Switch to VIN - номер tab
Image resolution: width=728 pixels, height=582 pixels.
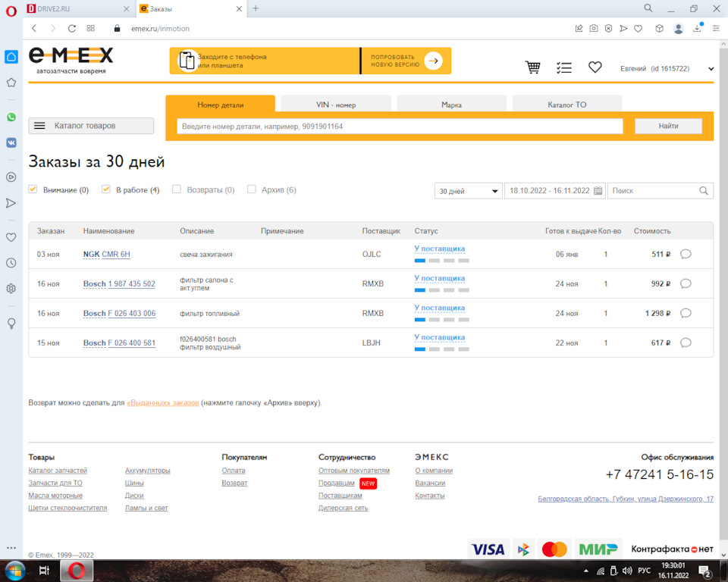(x=336, y=105)
